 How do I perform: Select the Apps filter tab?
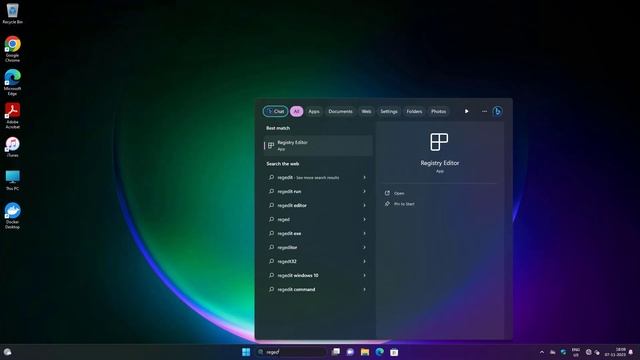[x=314, y=111]
